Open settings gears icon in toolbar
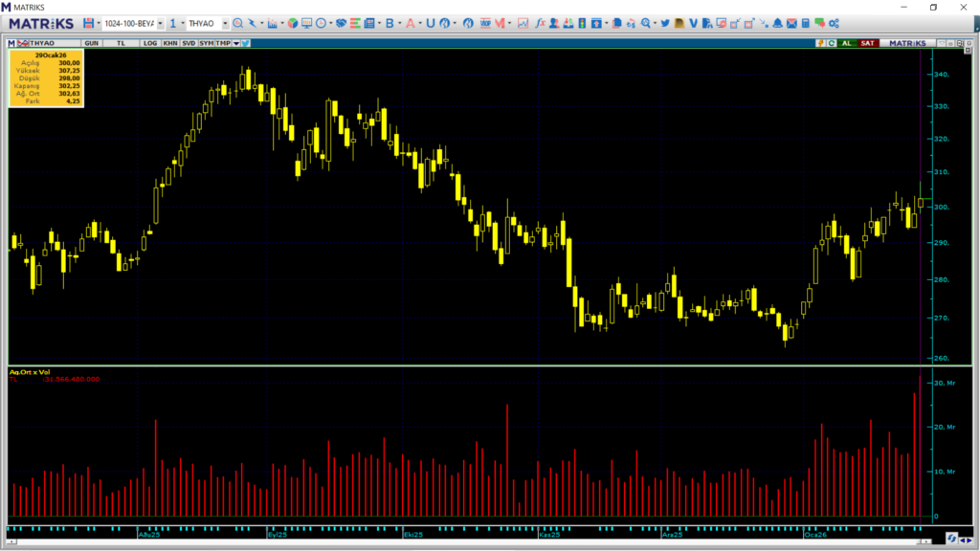This screenshot has height=551, width=980. tap(833, 23)
